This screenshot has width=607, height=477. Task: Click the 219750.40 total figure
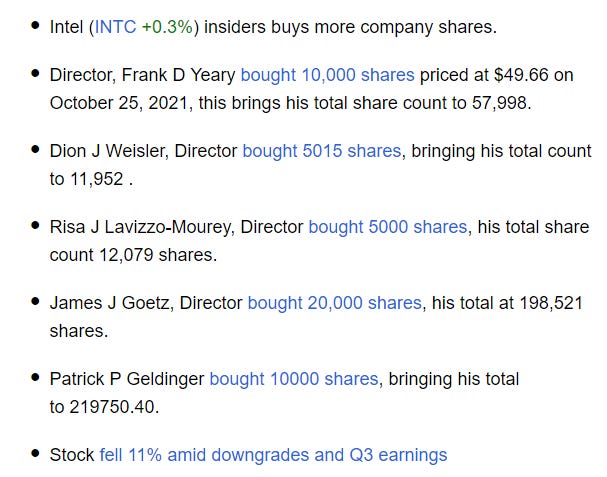112,407
